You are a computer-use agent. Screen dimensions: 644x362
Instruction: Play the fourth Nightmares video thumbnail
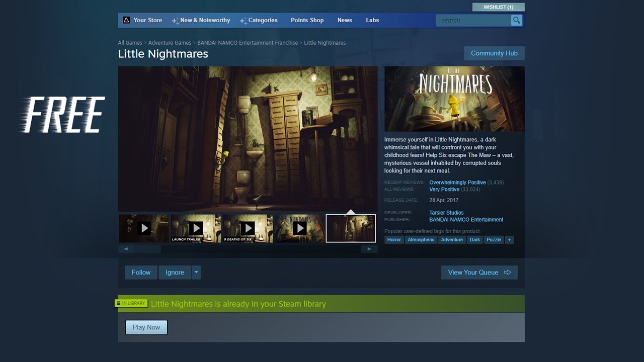coord(300,228)
